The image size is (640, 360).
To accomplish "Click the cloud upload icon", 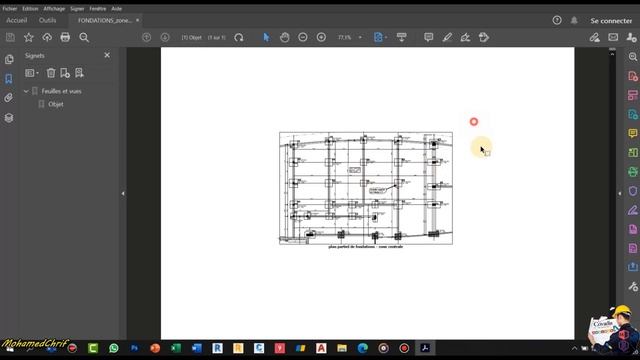I will point(47,38).
